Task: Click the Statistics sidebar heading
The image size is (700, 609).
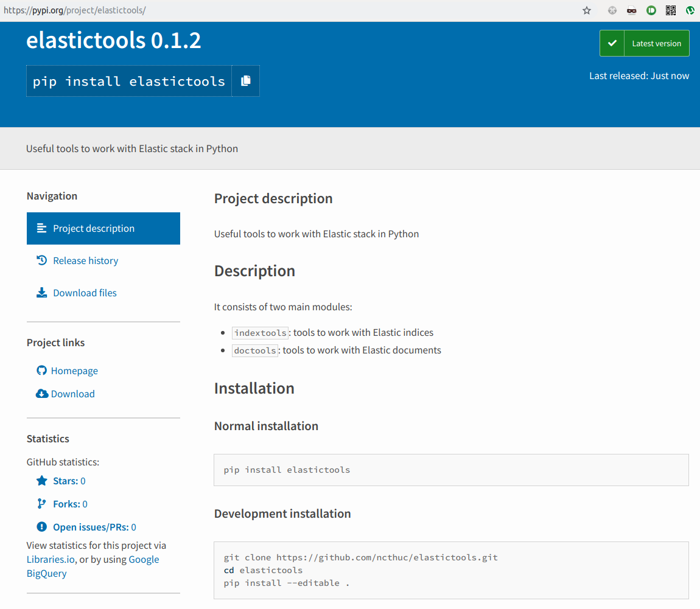Action: 47,439
